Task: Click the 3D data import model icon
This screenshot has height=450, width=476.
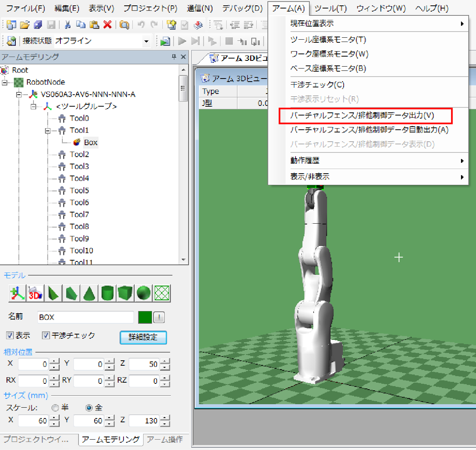Action: (x=35, y=293)
